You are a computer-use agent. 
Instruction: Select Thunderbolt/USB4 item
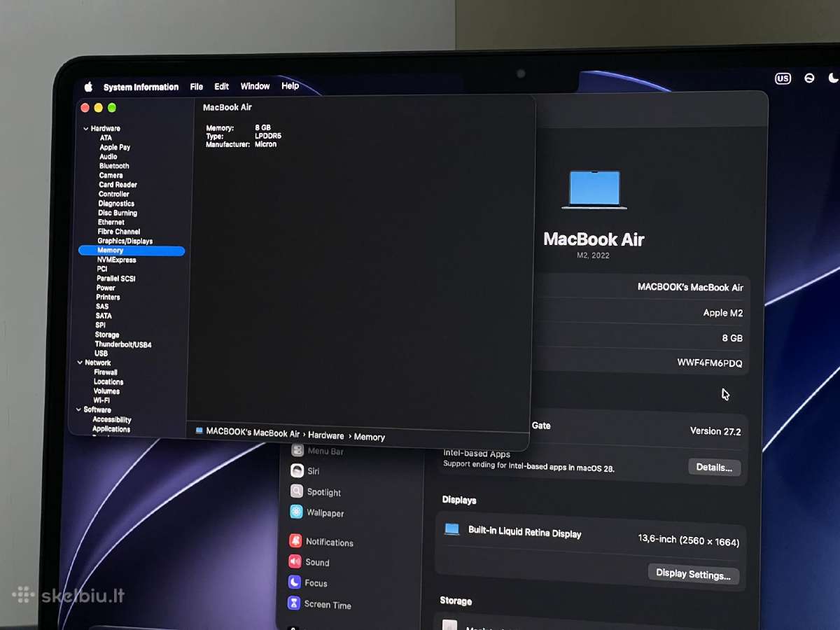point(123,344)
